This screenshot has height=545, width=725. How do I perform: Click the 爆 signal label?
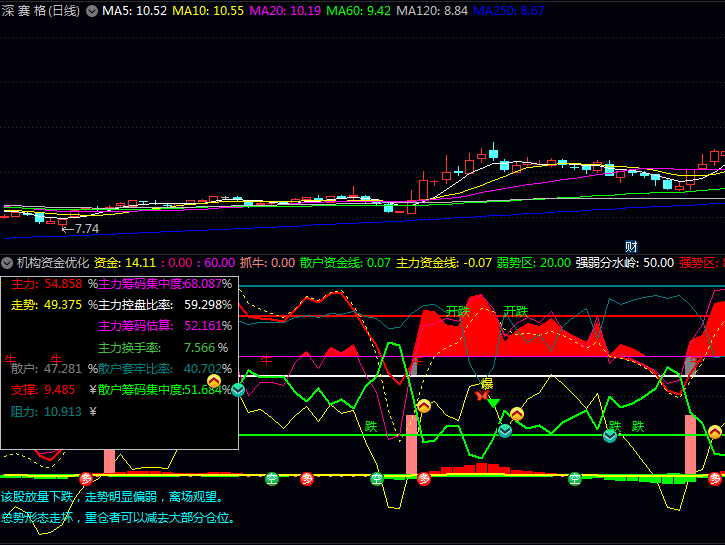tap(487, 384)
